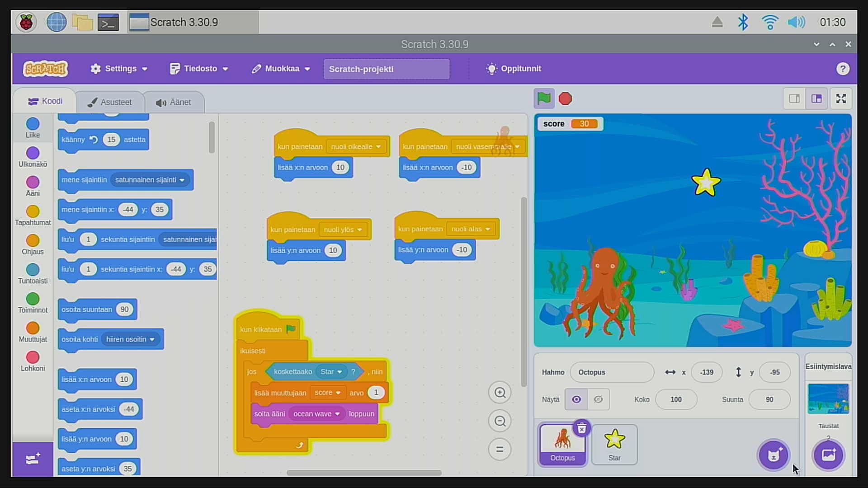Viewport: 868px width, 488px height.
Task: Switch to the Äänet tab
Action: [x=174, y=102]
